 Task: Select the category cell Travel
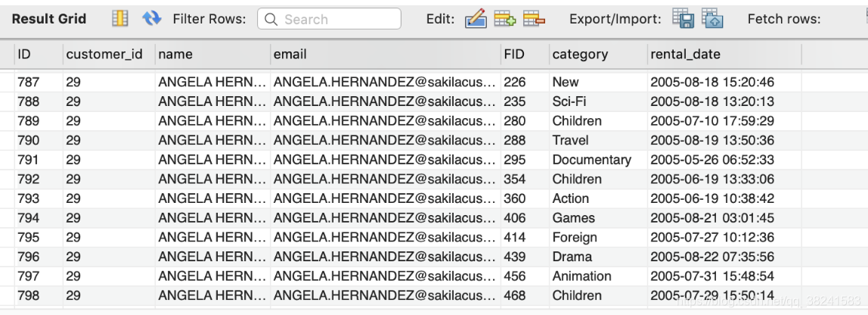tap(598, 140)
